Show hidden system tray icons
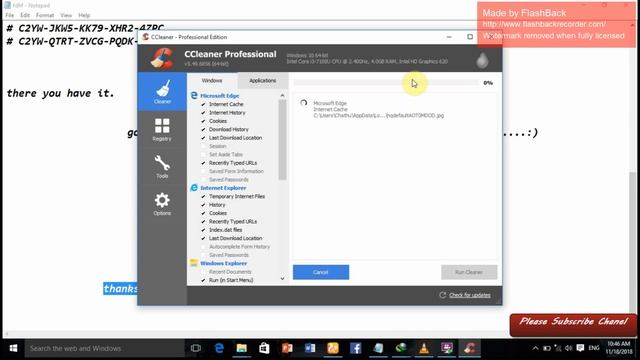 [535, 348]
